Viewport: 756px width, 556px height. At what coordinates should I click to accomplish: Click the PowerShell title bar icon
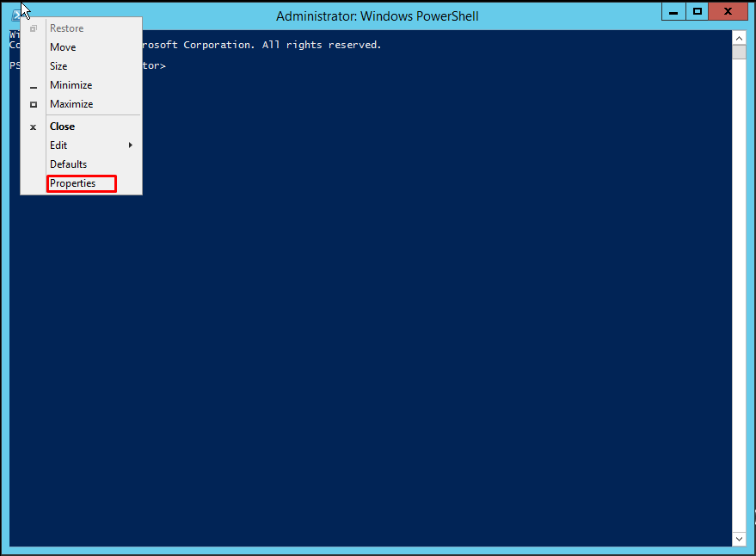[15, 15]
